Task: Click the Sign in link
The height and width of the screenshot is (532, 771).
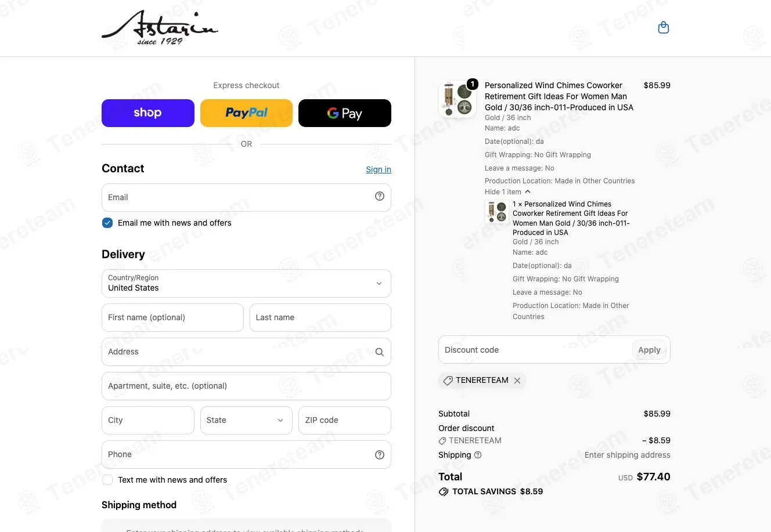Action: click(379, 169)
